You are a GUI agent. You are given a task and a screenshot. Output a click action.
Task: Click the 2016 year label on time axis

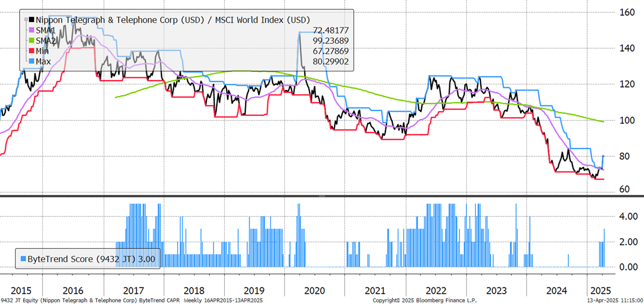(x=72, y=290)
